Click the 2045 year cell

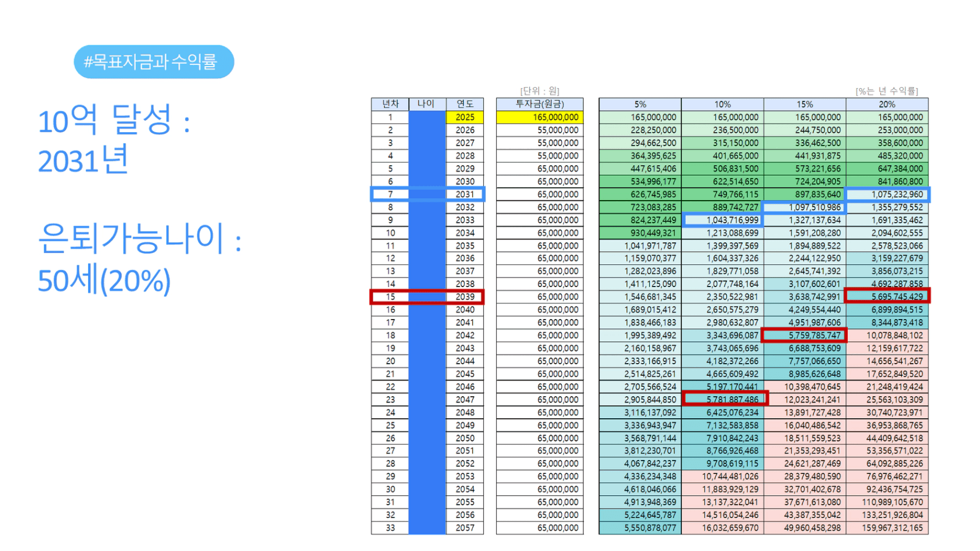(465, 374)
